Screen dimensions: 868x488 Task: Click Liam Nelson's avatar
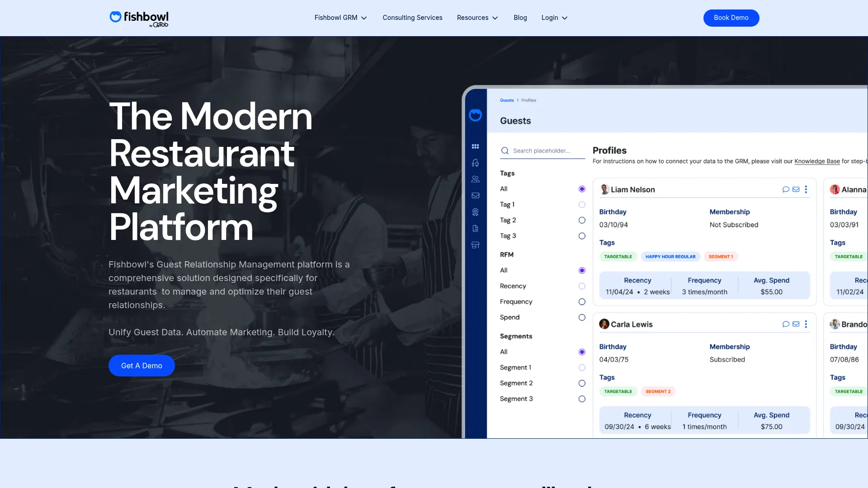(x=604, y=189)
